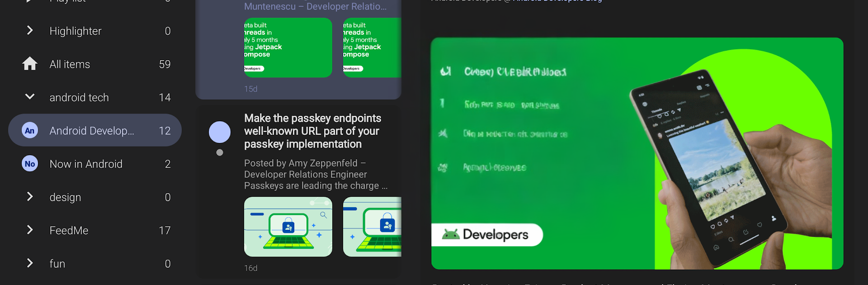Click the passkey article's round feed avatar
This screenshot has width=868, height=285.
click(x=220, y=132)
